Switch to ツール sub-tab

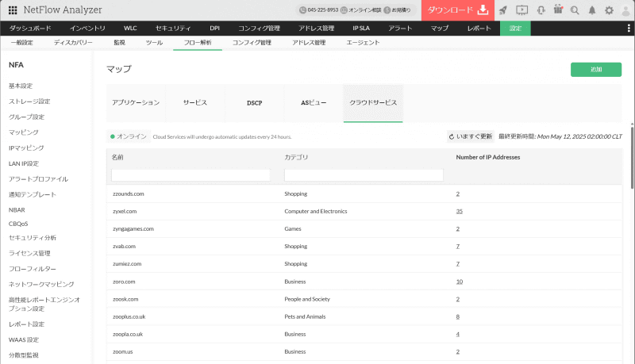pyautogui.click(x=154, y=43)
